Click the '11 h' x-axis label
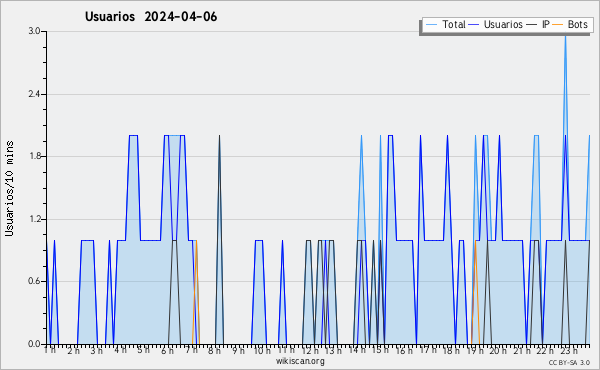Image resolution: width=600 pixels, height=370 pixels. tap(286, 350)
